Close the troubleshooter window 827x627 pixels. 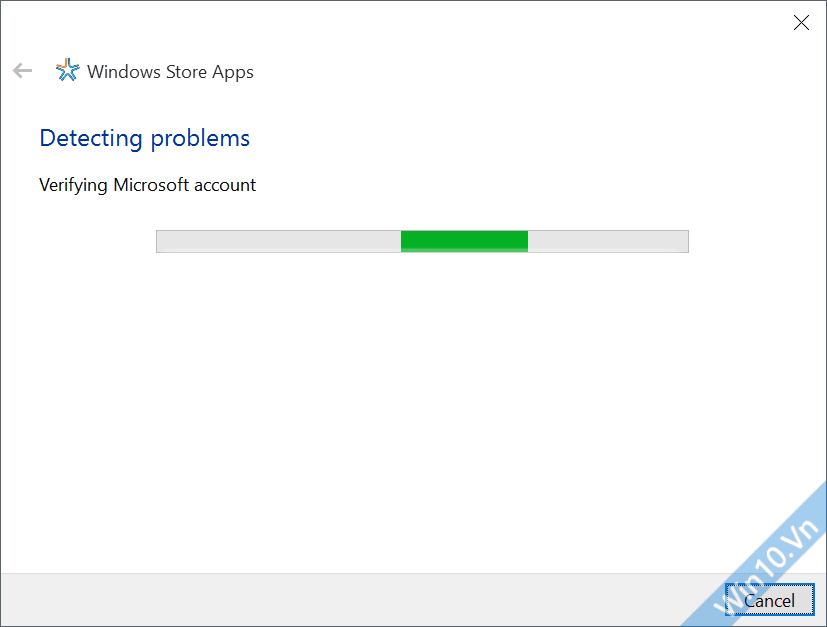[x=801, y=23]
